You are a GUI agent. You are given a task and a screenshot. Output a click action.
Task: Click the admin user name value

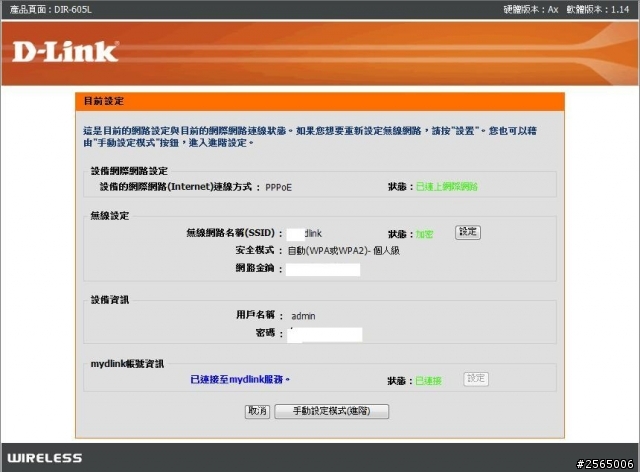tap(303, 316)
